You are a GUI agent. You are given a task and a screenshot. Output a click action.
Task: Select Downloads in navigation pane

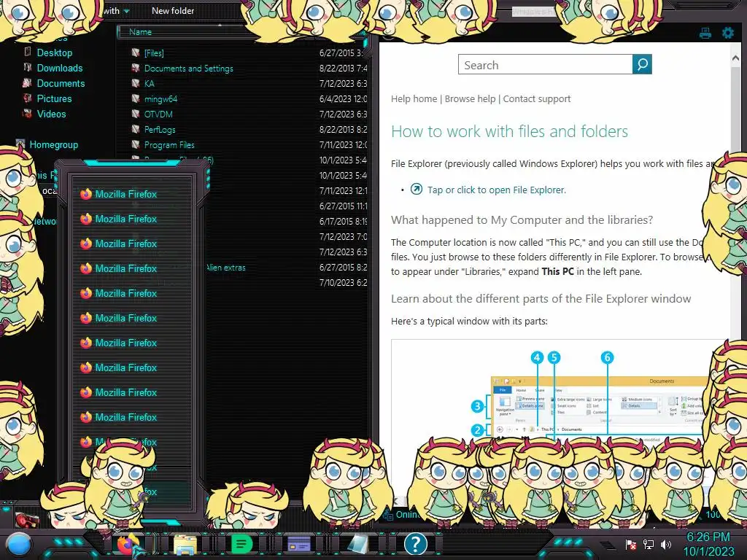60,68
